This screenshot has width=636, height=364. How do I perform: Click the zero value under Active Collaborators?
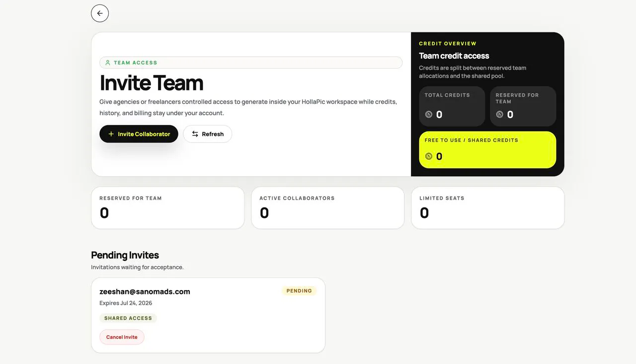pyautogui.click(x=264, y=213)
